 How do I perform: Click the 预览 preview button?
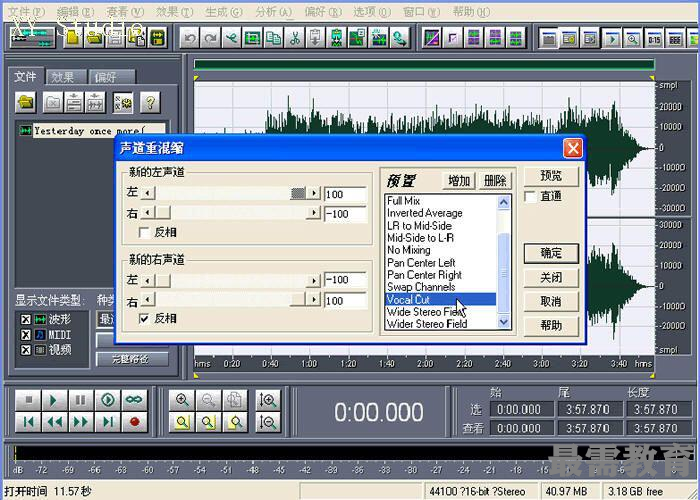pos(551,176)
